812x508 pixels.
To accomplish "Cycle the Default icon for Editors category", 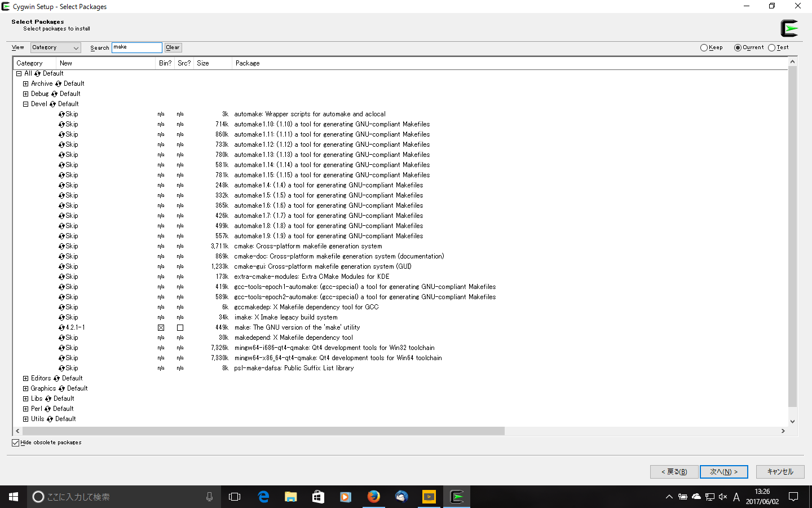I will point(57,378).
